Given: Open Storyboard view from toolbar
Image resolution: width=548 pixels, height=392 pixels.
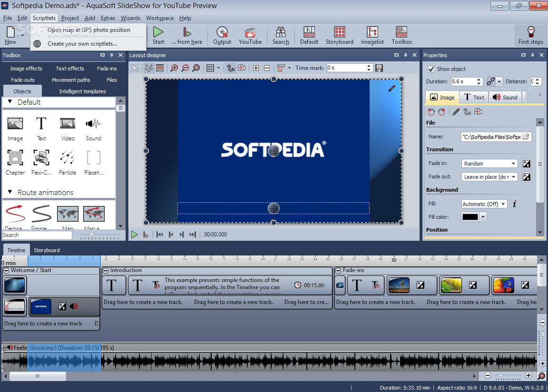Looking at the screenshot, I should coord(339,35).
